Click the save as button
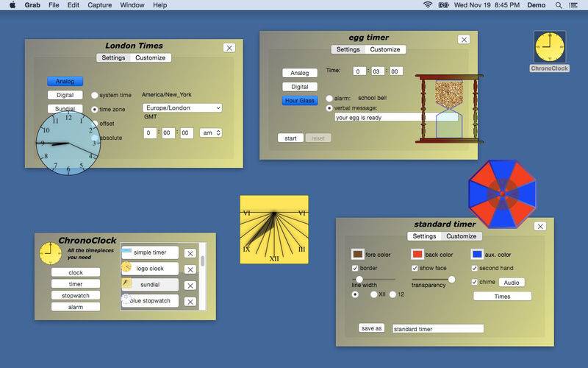 pos(372,328)
